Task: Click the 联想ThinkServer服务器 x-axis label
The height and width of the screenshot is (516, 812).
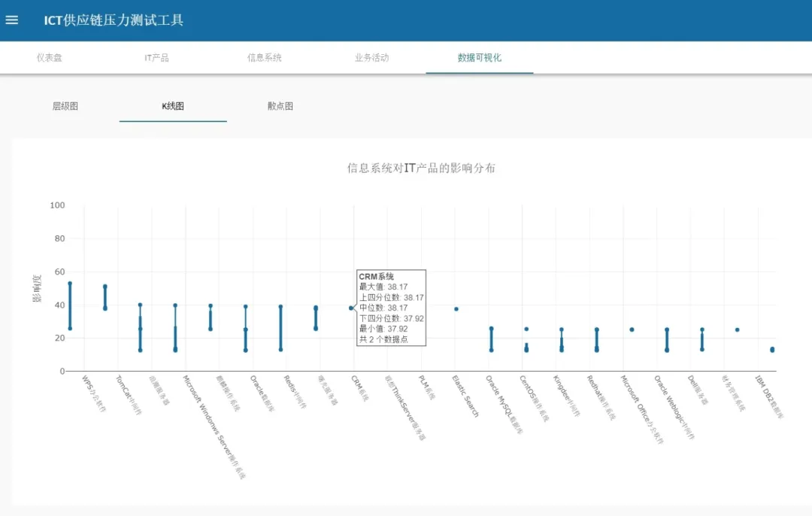Action: click(405, 408)
